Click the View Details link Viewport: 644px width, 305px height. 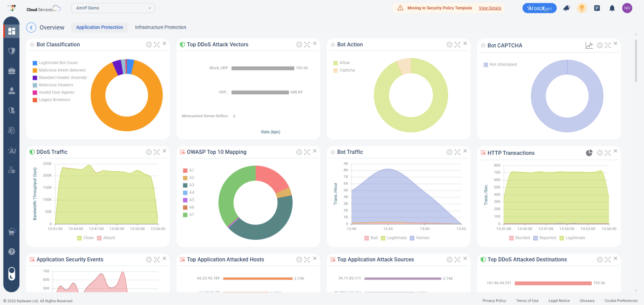490,8
